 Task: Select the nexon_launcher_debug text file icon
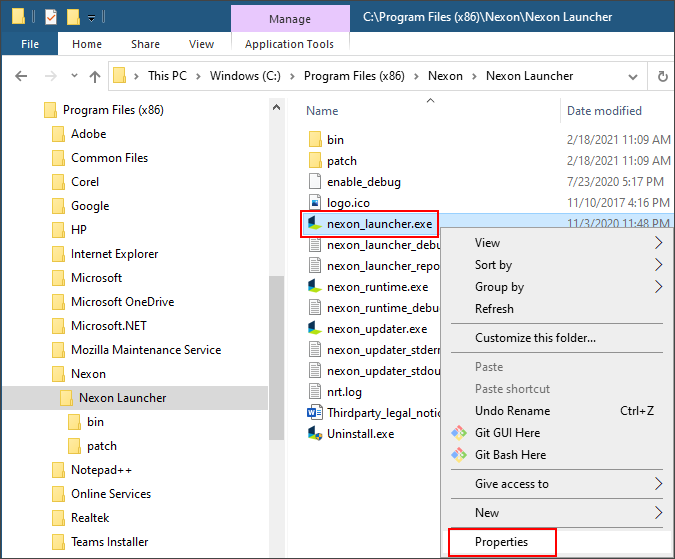315,244
